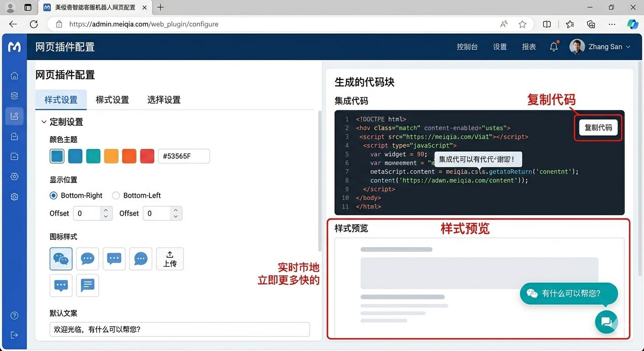Choose the dual WeChat bubbles icon style

[x=61, y=259]
